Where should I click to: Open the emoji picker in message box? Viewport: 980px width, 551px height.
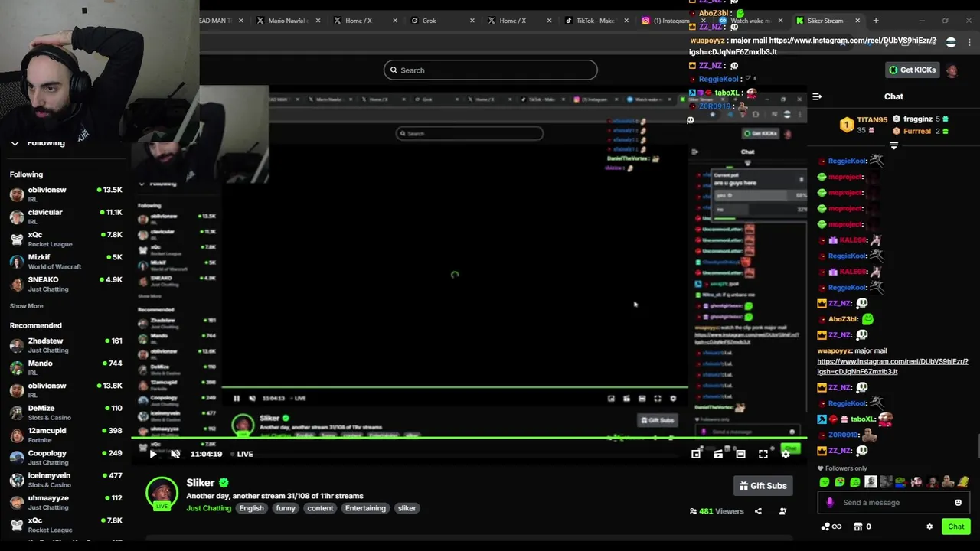(958, 503)
